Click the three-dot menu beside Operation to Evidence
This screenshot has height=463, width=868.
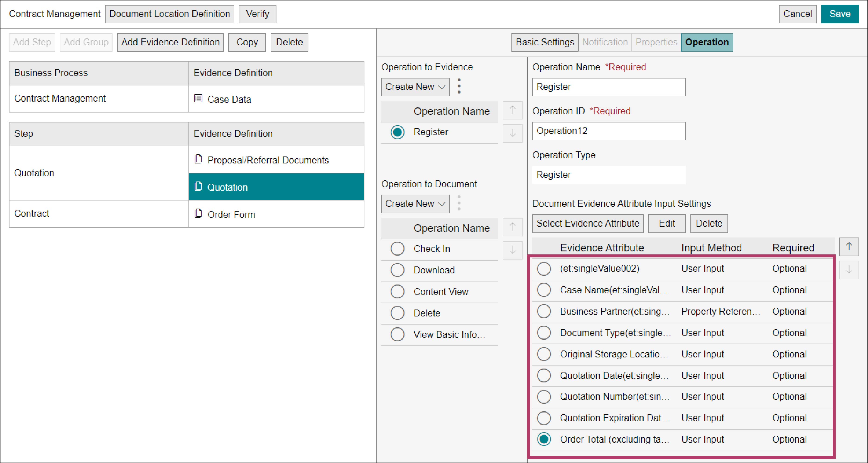pyautogui.click(x=459, y=87)
